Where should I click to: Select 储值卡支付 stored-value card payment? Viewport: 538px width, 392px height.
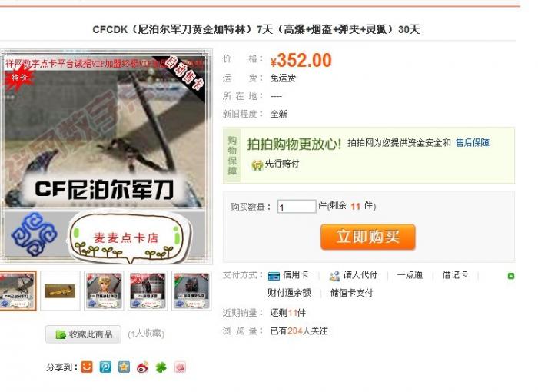(x=351, y=293)
